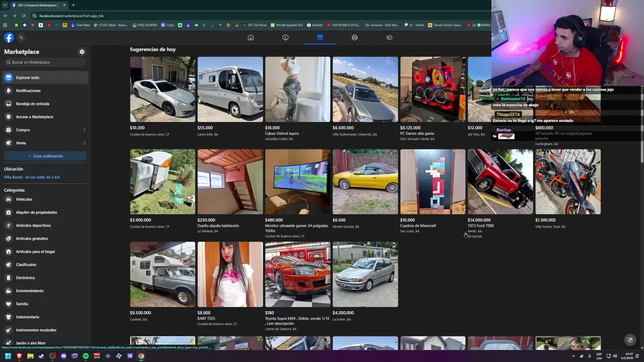
Task: Open Marketplace settings gear
Action: click(82, 52)
